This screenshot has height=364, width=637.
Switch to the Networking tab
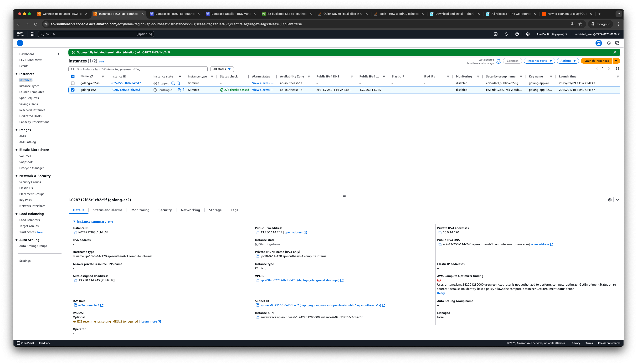190,210
